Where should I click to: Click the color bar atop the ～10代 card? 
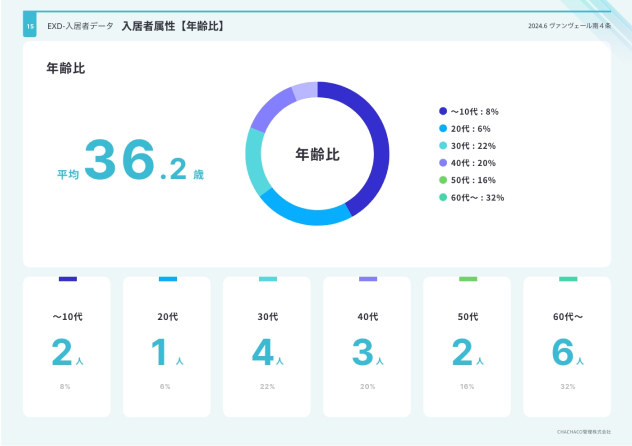(67, 279)
